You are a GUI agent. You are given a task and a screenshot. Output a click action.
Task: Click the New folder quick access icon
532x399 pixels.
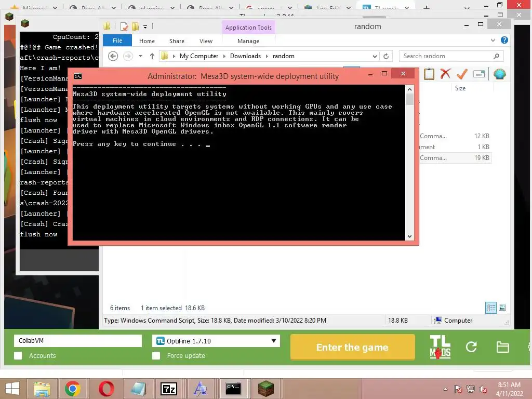pyautogui.click(x=136, y=26)
